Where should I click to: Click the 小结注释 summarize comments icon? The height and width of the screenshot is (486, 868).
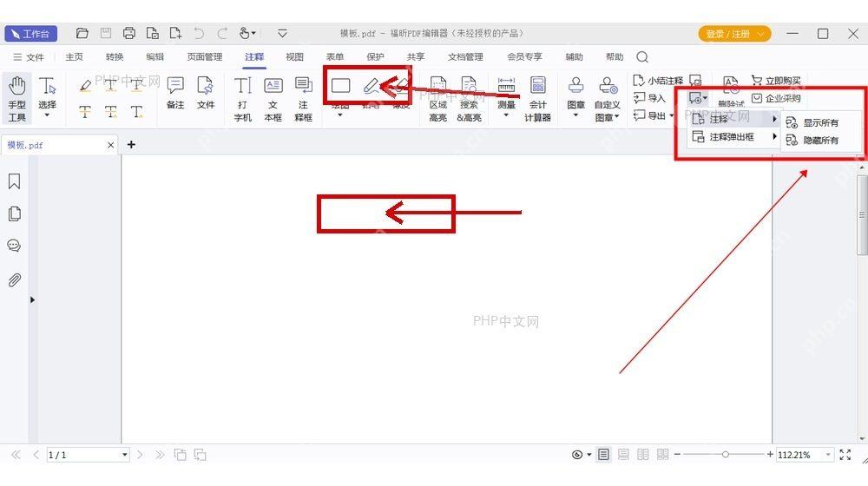click(x=638, y=81)
